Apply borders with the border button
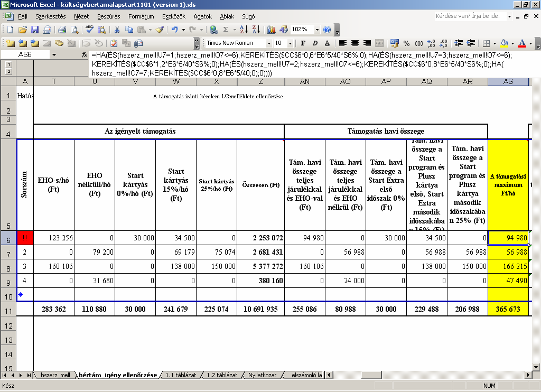Image resolution: width=541 pixels, height=392 pixels. (x=486, y=43)
